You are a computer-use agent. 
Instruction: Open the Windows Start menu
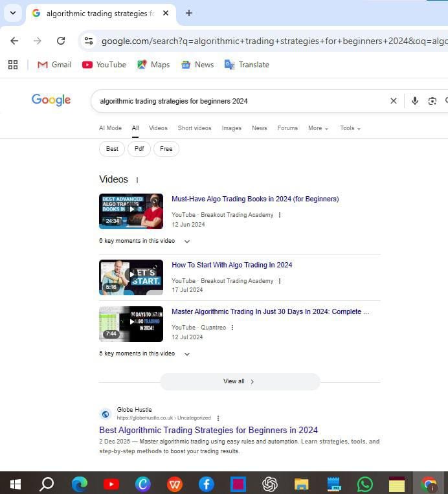15,484
